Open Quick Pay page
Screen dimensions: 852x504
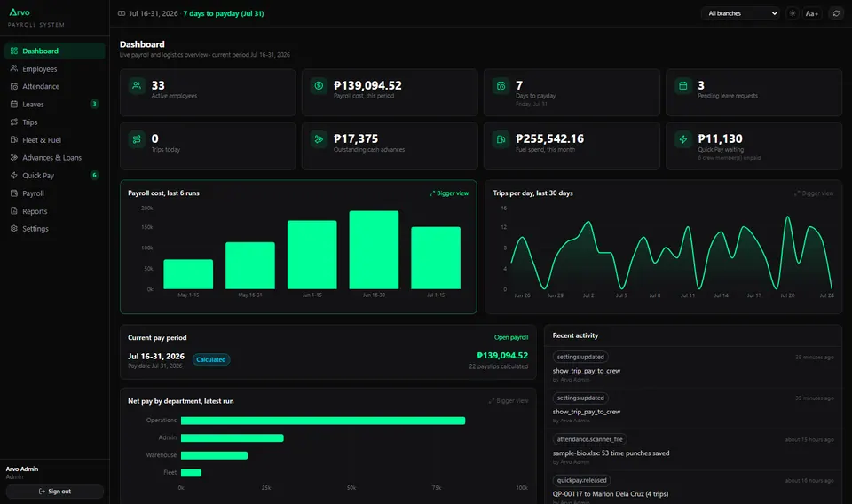click(54, 176)
